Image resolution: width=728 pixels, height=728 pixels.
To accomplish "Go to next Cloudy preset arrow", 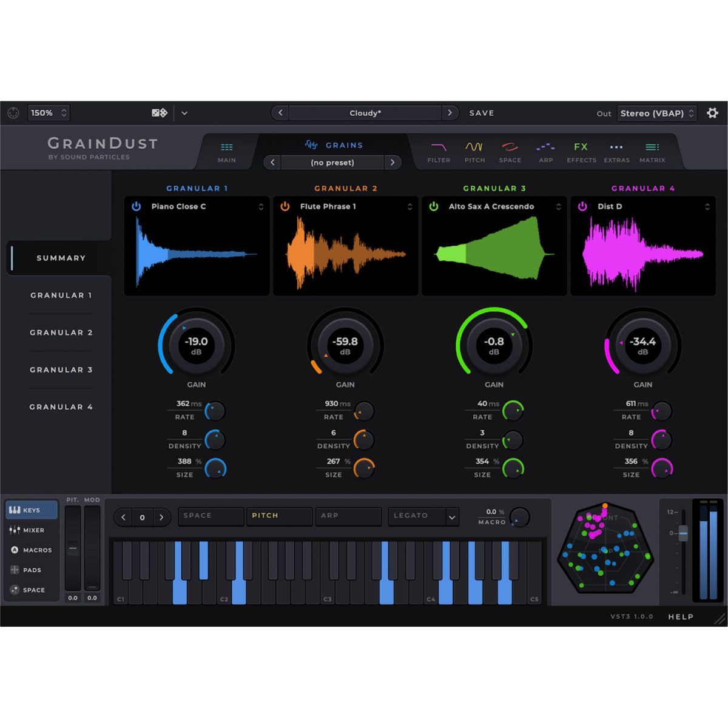I will pyautogui.click(x=450, y=113).
